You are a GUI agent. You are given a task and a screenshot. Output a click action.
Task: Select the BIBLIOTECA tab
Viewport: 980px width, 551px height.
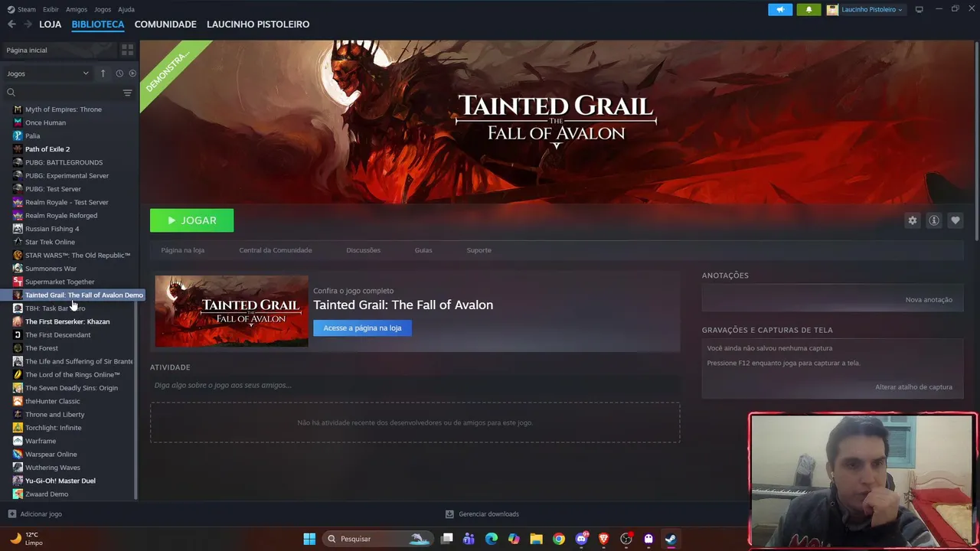[98, 24]
